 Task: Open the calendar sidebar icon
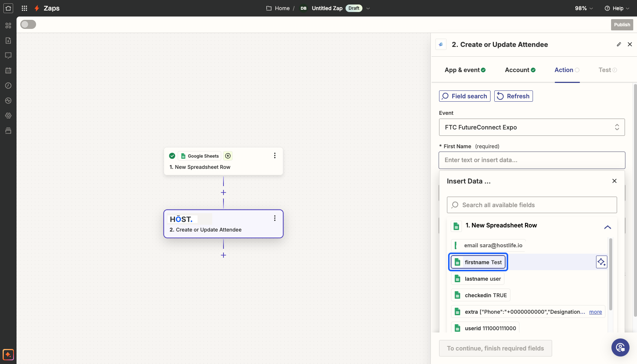point(8,71)
